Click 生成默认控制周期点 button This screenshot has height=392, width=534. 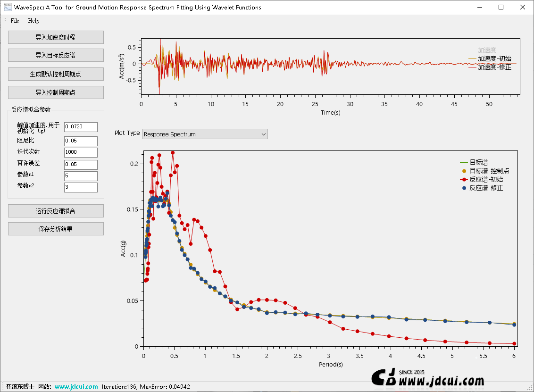point(56,74)
